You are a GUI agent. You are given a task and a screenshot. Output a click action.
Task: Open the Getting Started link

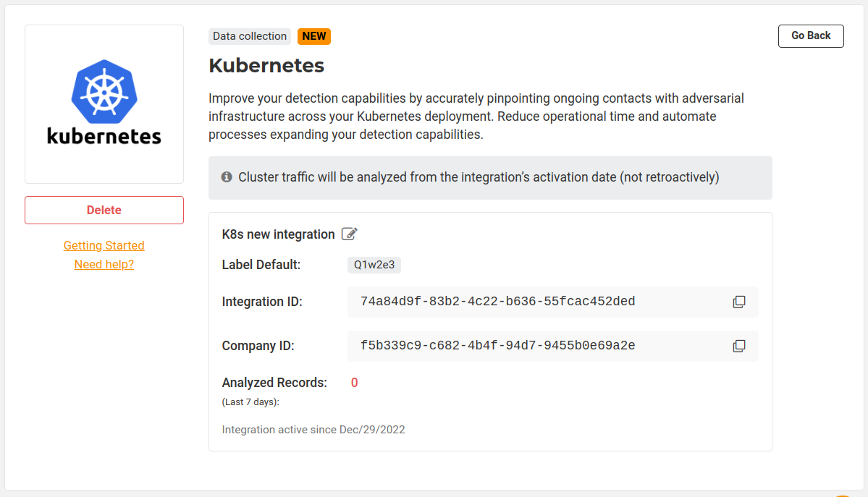[104, 245]
